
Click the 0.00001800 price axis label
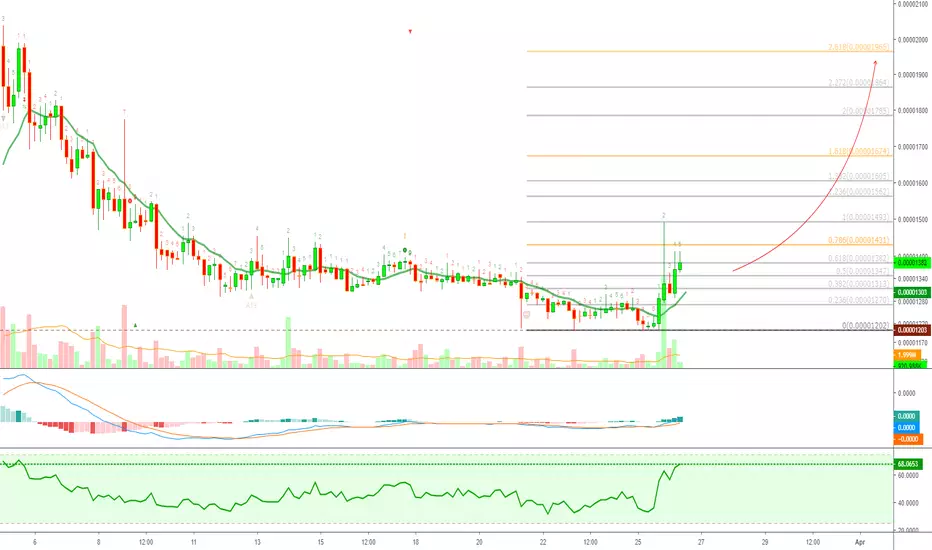tap(914, 111)
